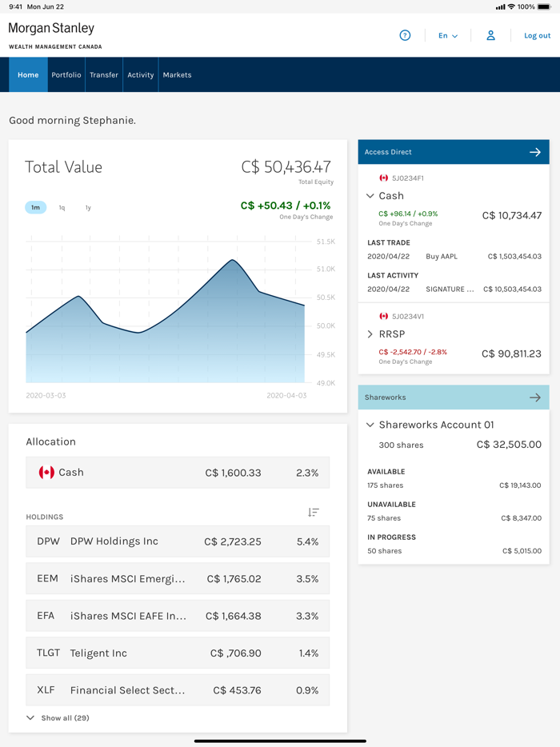
Task: Click Canadian flag beside account 5J0234V1
Action: coord(384,317)
